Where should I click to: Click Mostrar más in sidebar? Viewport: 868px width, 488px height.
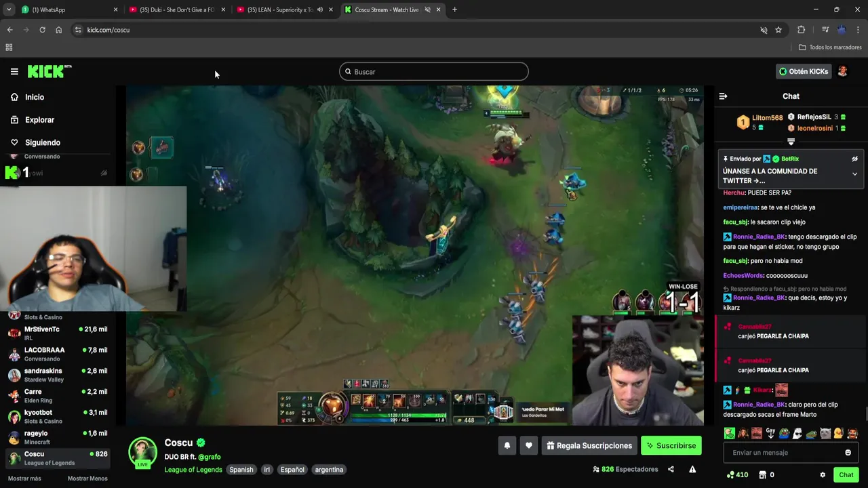click(x=24, y=479)
